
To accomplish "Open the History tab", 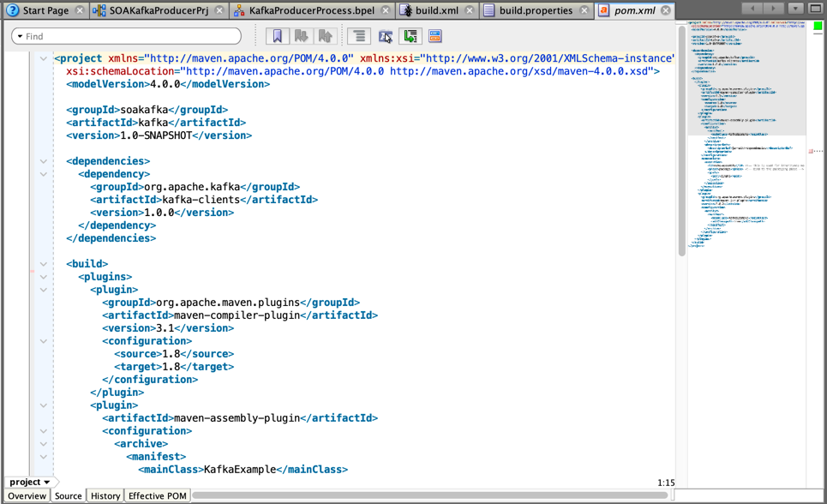I will [x=105, y=496].
